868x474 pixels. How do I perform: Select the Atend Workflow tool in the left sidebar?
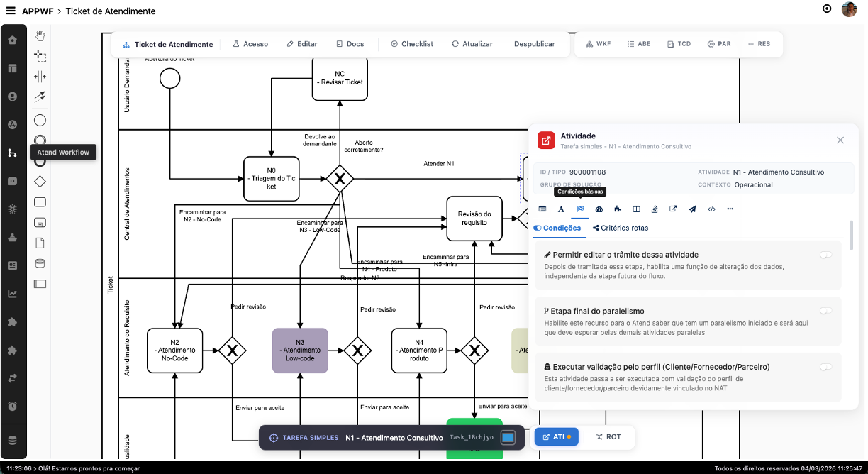click(x=13, y=152)
